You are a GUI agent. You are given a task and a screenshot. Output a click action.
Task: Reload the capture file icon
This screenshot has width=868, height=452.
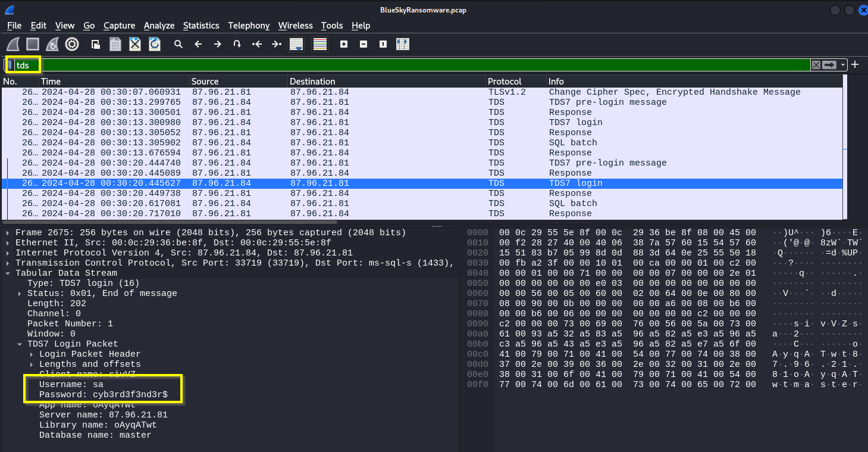[x=155, y=44]
